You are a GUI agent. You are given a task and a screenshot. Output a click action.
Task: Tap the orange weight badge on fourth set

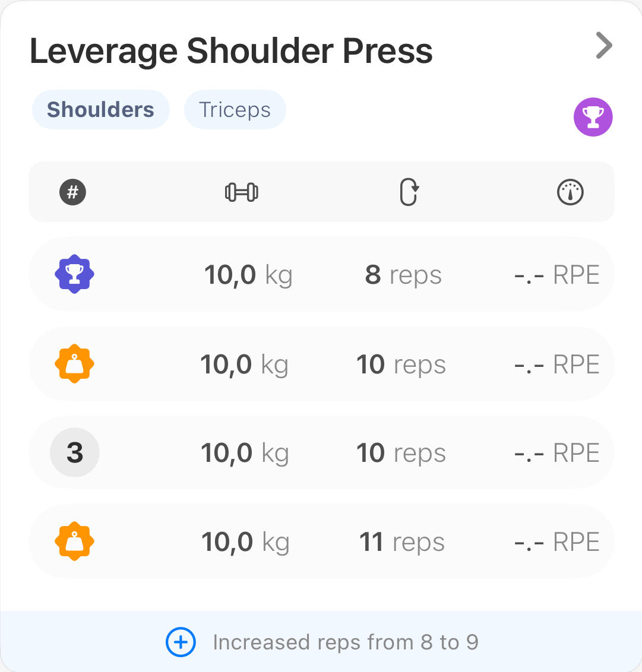[74, 541]
